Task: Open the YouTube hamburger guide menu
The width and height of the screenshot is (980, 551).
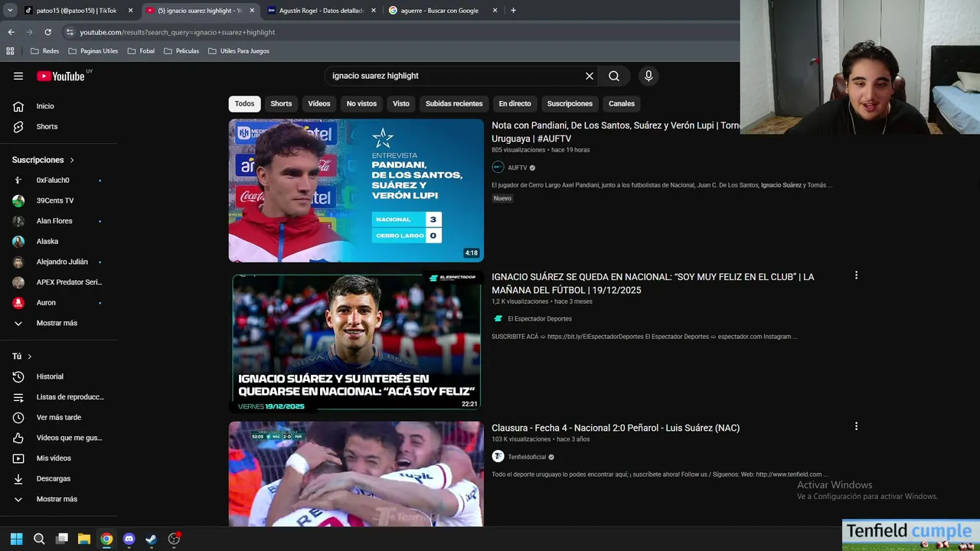Action: pyautogui.click(x=18, y=76)
